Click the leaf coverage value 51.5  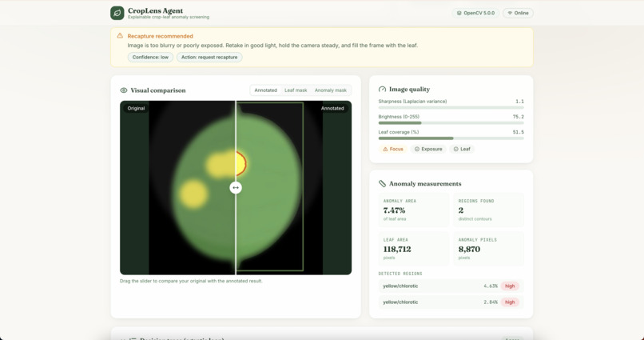[519, 132]
